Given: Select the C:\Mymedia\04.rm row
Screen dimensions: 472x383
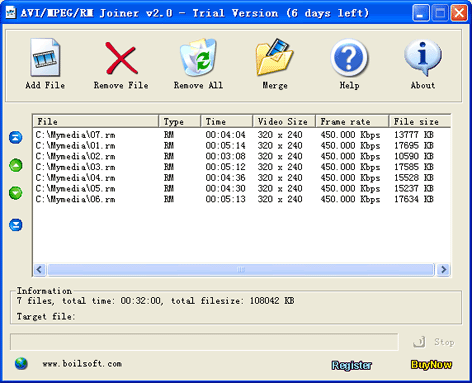Looking at the screenshot, I should coord(242,178).
